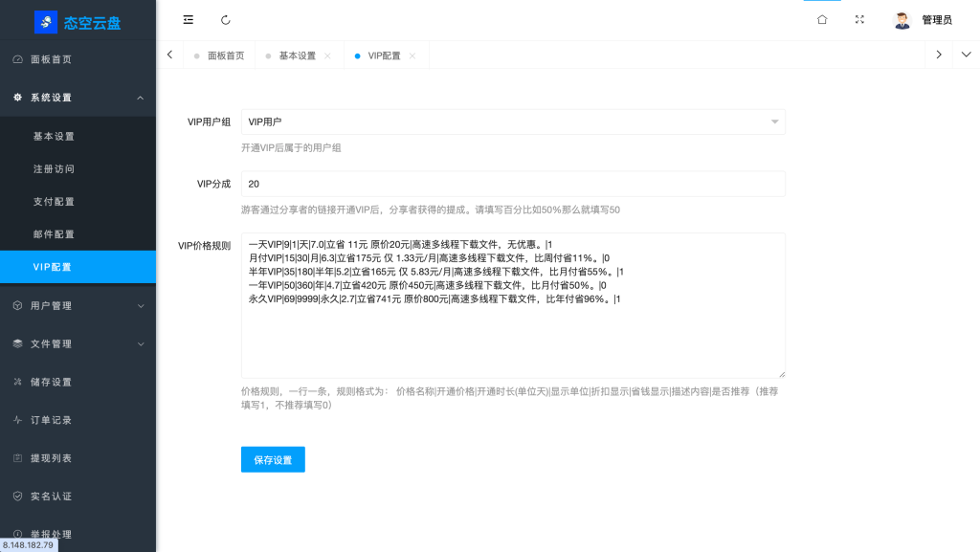Click the home icon in the header

[x=821, y=19]
